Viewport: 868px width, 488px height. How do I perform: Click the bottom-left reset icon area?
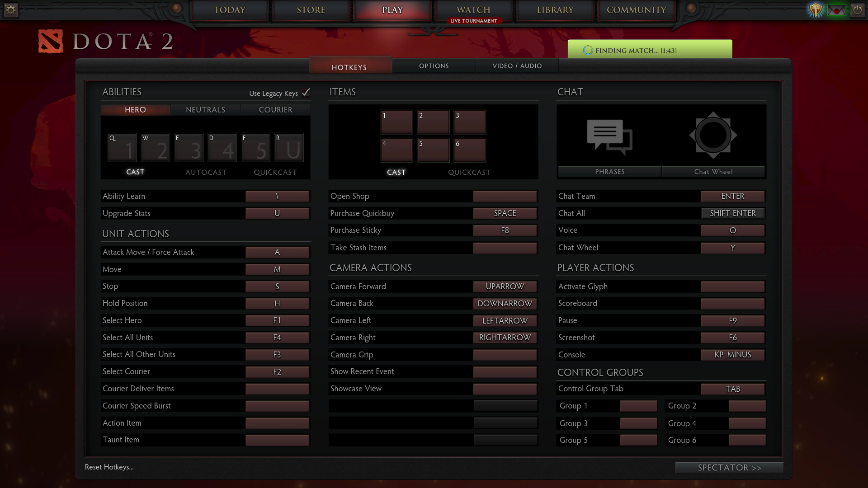109,467
